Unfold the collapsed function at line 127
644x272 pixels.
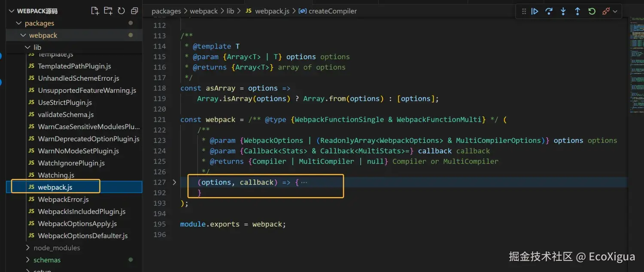174,182
